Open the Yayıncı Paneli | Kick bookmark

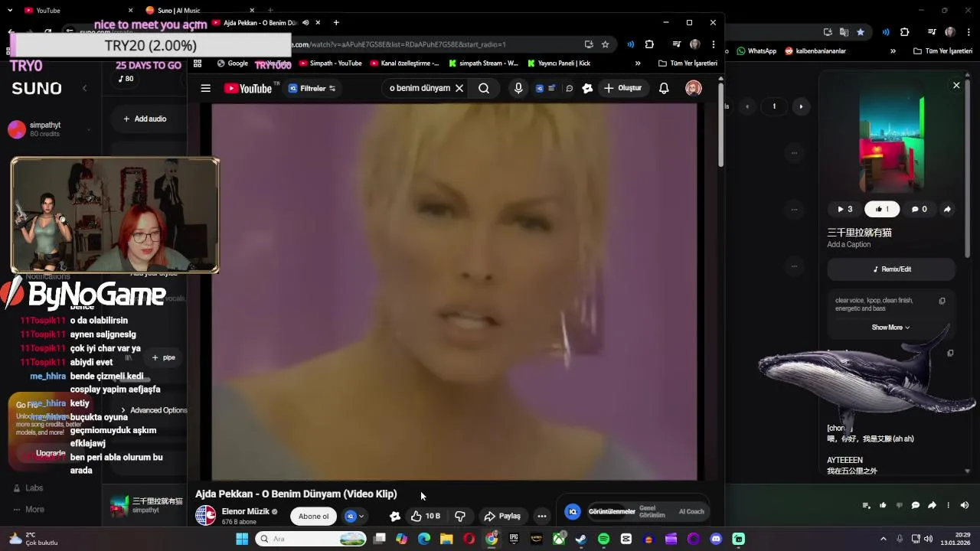point(558,64)
